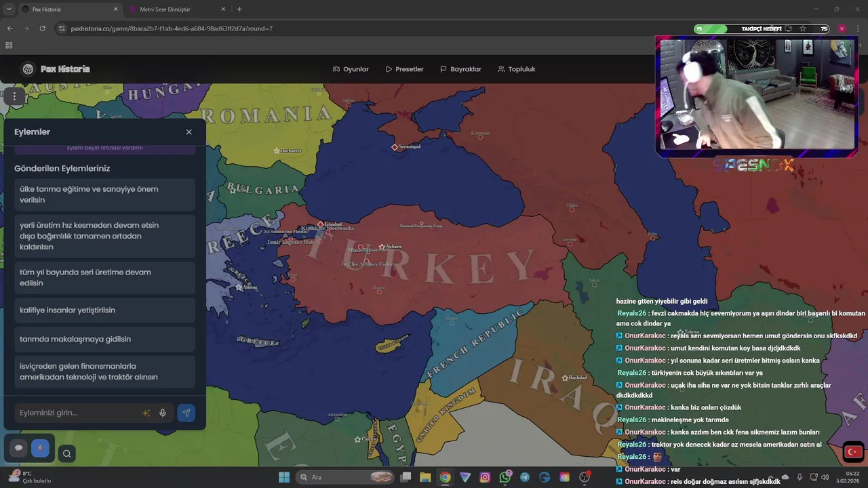Screen dimensions: 868x488
Task: Activate the microphone voice input icon
Action: point(163,413)
